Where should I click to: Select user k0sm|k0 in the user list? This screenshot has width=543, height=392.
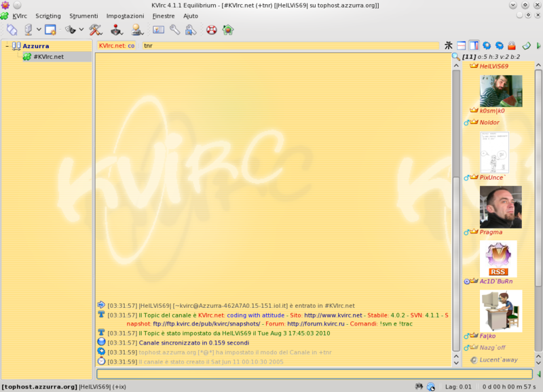(x=492, y=111)
